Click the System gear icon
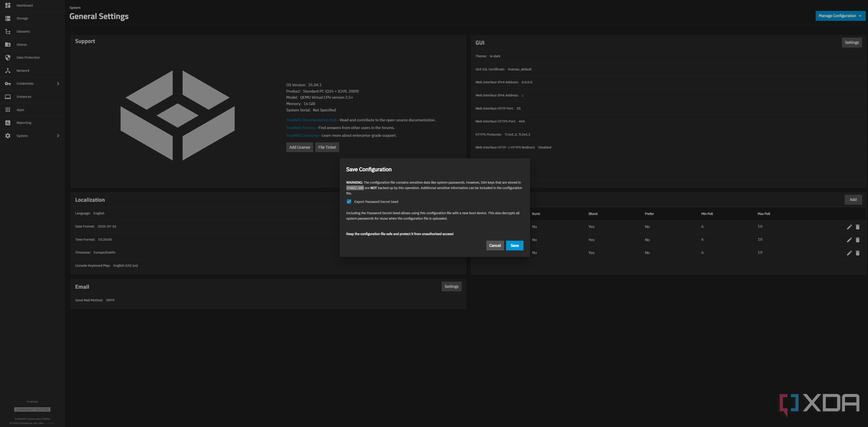The width and height of the screenshot is (868, 427). 8,136
